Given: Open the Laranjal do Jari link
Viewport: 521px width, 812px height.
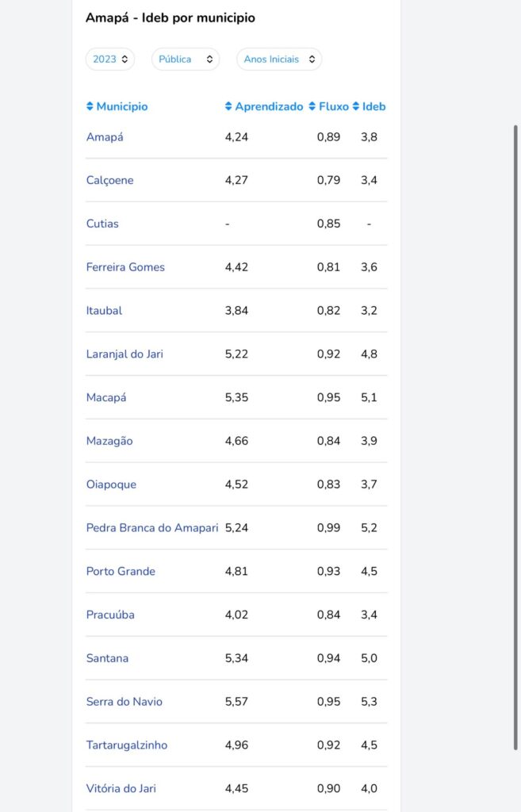Looking at the screenshot, I should 125,354.
